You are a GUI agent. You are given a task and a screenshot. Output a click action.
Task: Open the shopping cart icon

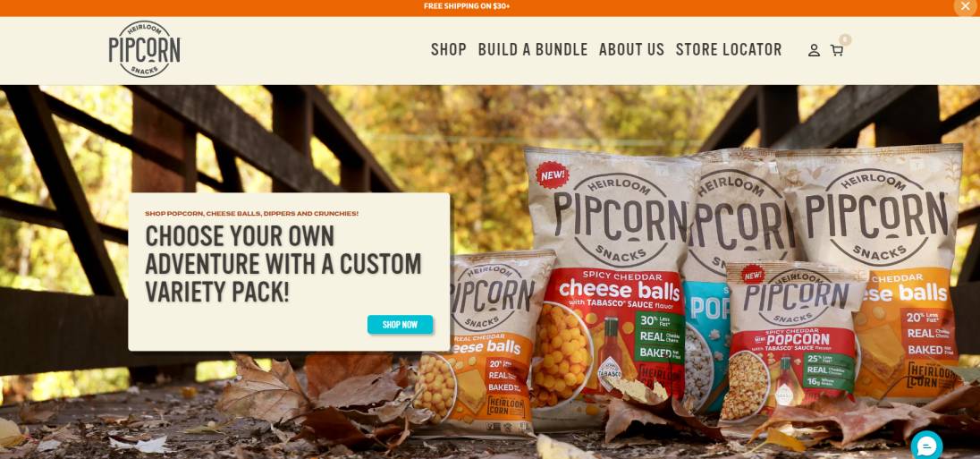tap(836, 50)
